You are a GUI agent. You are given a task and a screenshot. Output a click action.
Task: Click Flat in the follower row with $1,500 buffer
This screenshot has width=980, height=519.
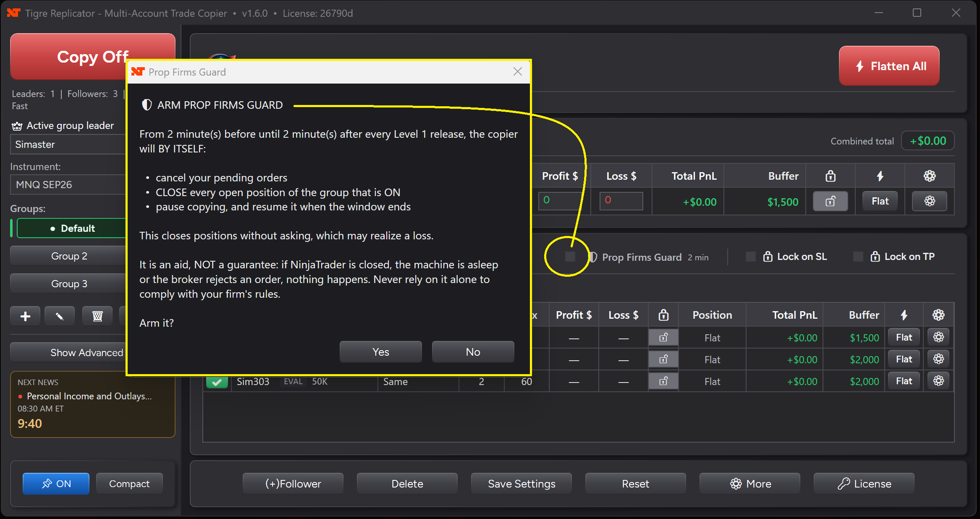[x=904, y=338]
